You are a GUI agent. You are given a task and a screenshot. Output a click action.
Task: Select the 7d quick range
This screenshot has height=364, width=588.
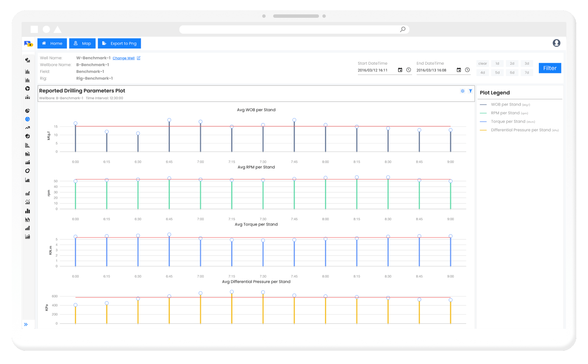527,73
